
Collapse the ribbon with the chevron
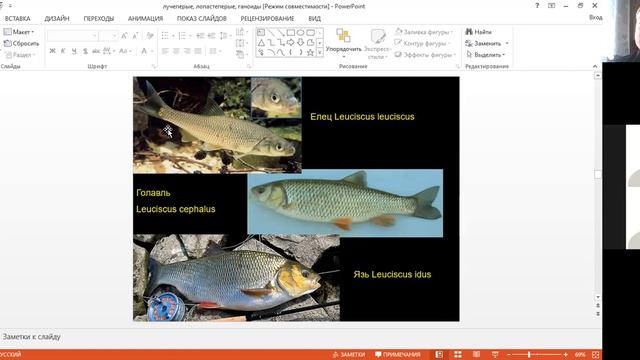[595, 66]
